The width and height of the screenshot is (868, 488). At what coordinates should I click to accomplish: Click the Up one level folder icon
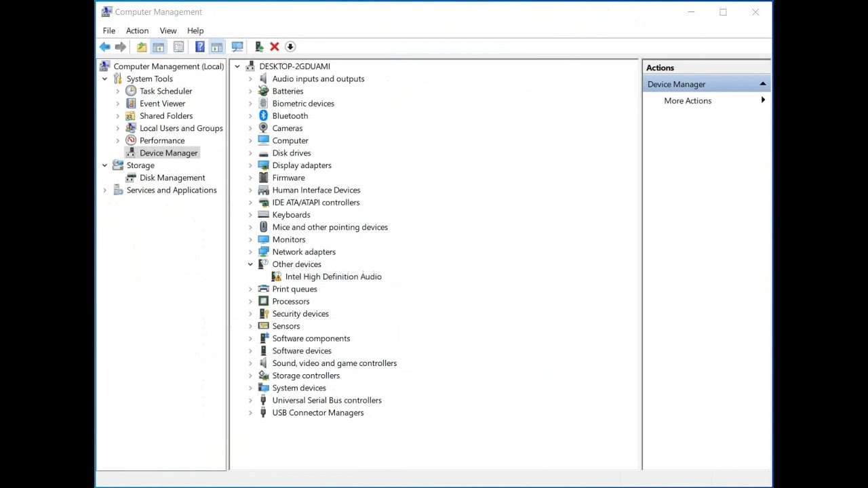[141, 47]
